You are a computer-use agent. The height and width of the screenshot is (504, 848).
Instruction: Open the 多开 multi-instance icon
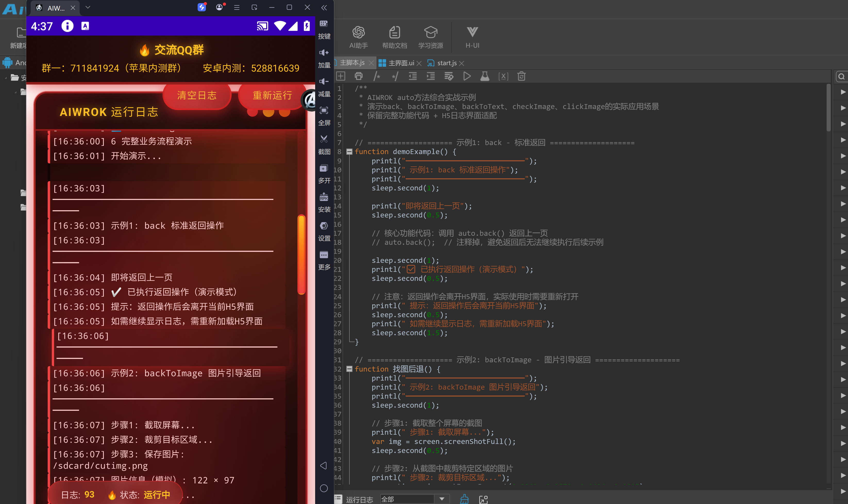[x=324, y=168]
